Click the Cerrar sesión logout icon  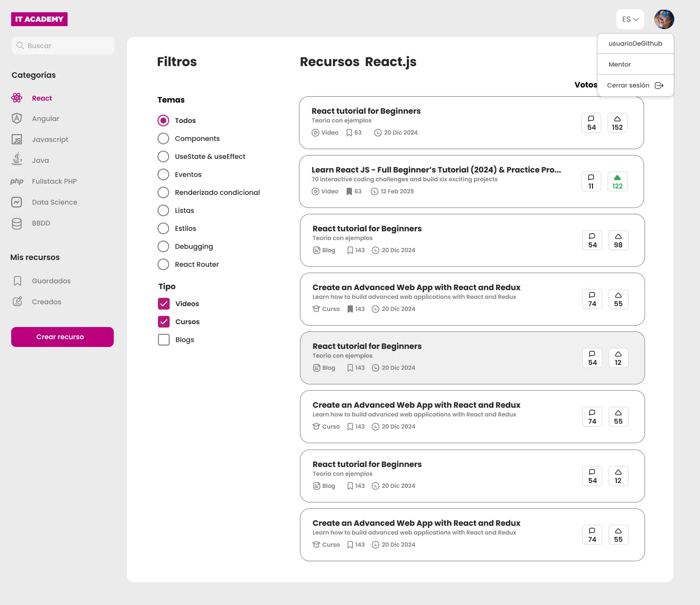pos(659,86)
